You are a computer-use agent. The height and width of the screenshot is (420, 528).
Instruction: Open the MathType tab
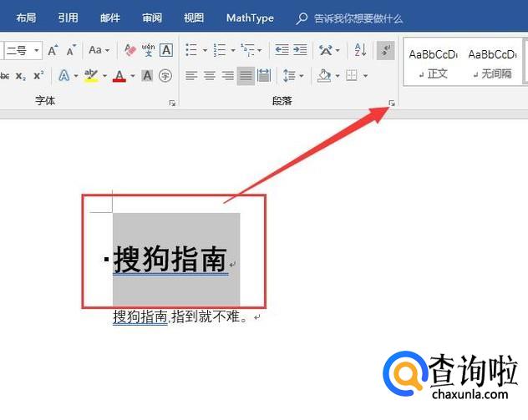250,18
